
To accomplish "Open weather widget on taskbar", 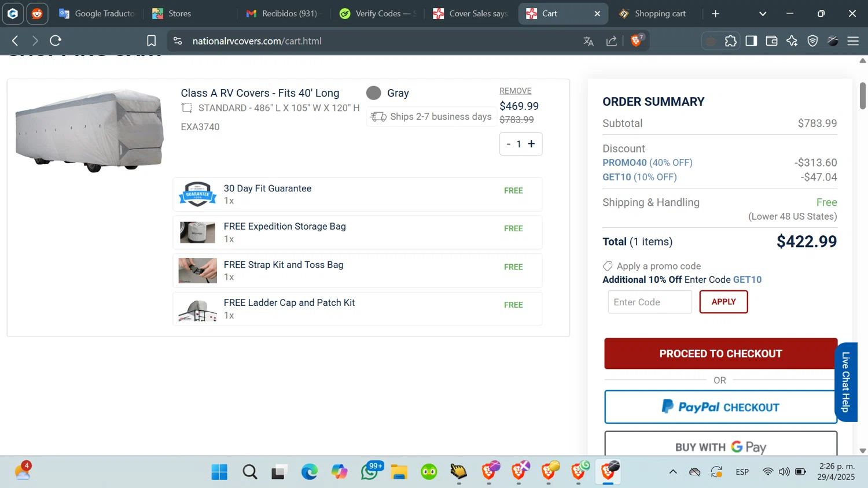I will click(x=23, y=471).
